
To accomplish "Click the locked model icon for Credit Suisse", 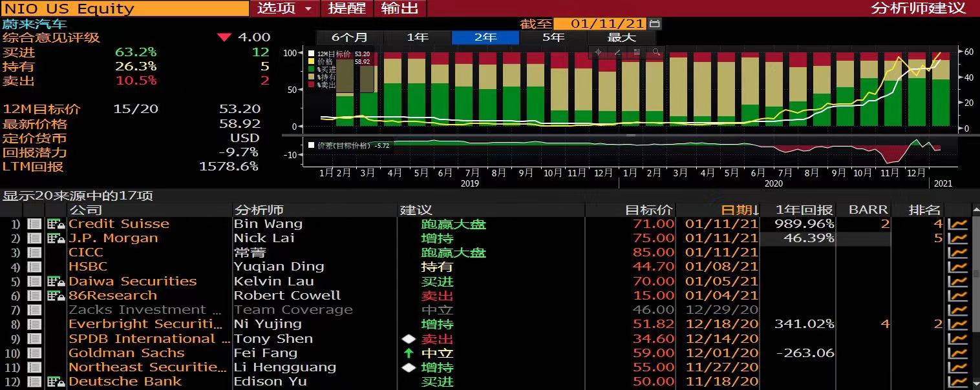I will pyautogui.click(x=56, y=224).
